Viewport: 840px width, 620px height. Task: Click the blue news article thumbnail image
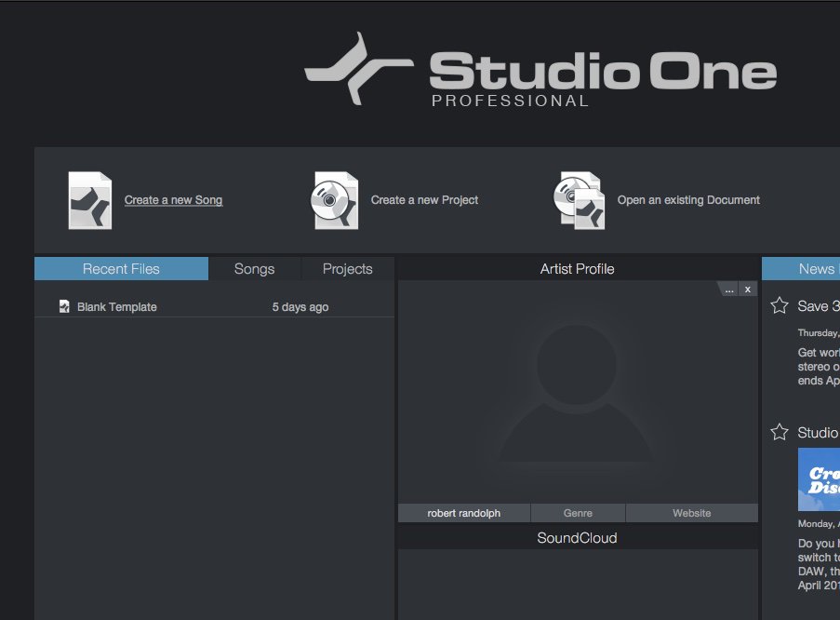click(x=819, y=479)
